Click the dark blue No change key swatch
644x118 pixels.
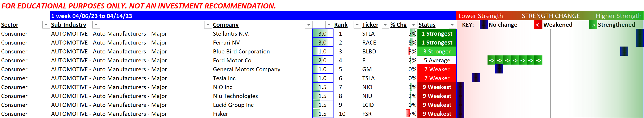pos(484,25)
